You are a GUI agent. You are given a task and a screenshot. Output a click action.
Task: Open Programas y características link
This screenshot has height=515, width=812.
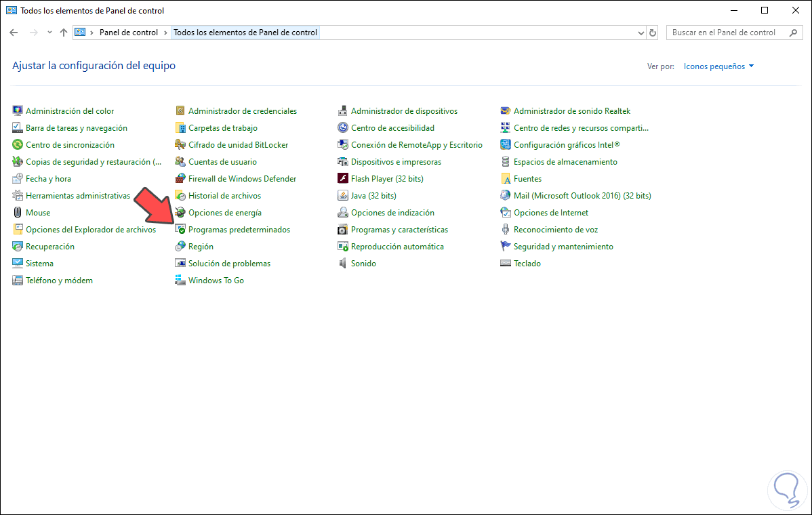(400, 229)
